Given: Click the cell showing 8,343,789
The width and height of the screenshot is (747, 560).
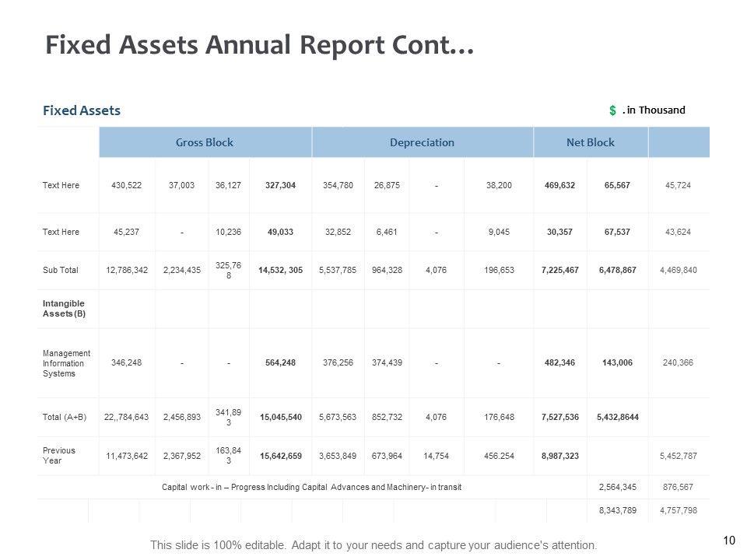Looking at the screenshot, I should [x=618, y=510].
